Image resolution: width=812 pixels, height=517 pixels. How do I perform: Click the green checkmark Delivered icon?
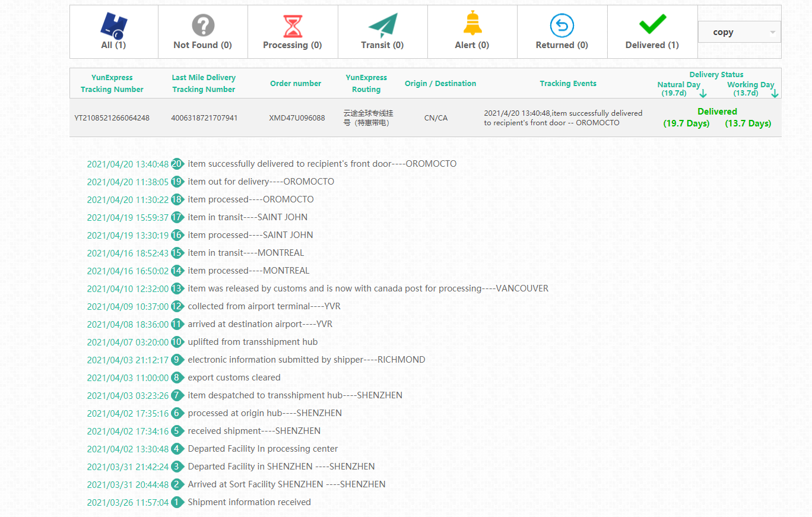tap(652, 24)
